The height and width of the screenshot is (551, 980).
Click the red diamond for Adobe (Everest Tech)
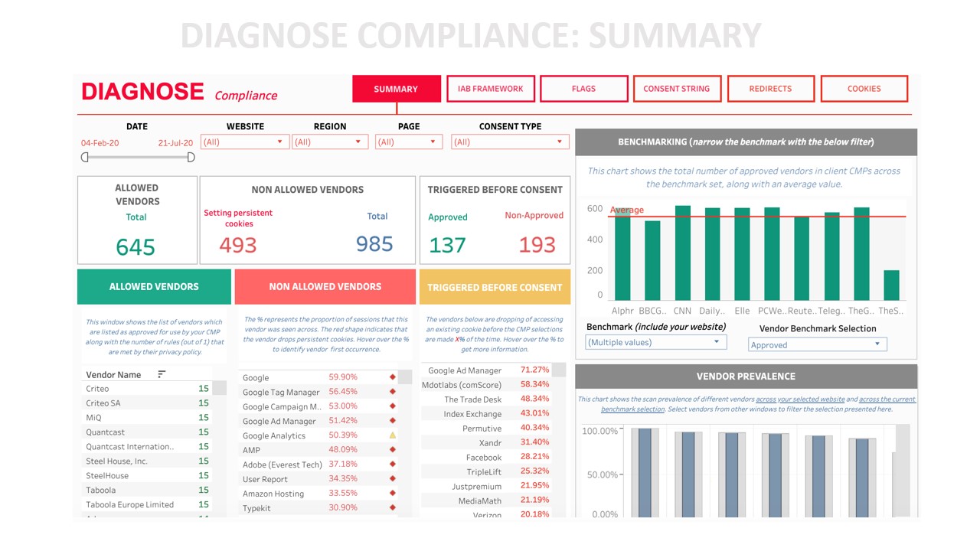pyautogui.click(x=393, y=465)
